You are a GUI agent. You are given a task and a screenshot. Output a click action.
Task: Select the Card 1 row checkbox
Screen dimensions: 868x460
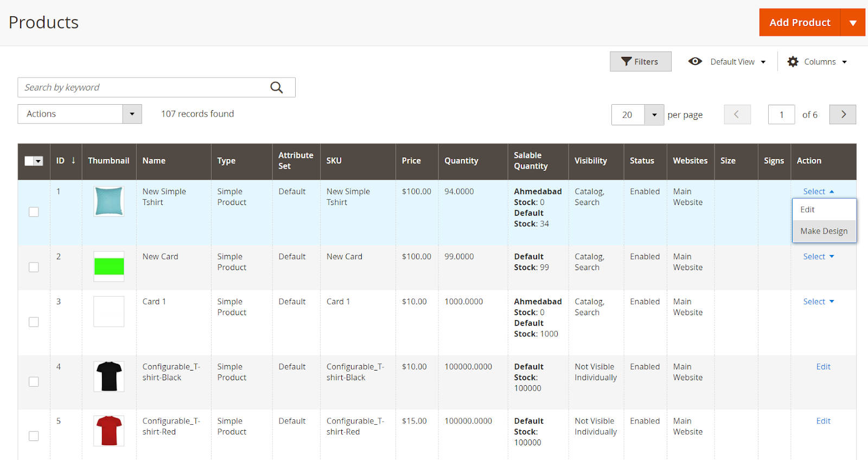(34, 322)
